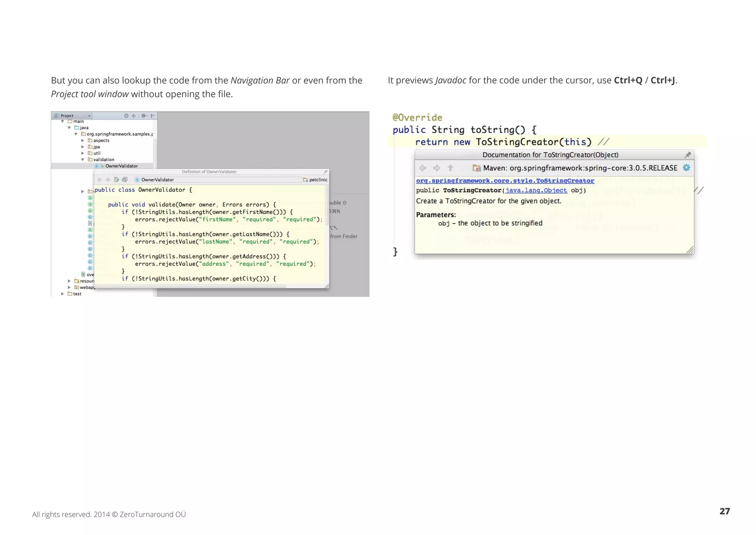Click the hide Project tool window icon
Image resolution: width=756 pixels, height=535 pixels.
[152, 116]
